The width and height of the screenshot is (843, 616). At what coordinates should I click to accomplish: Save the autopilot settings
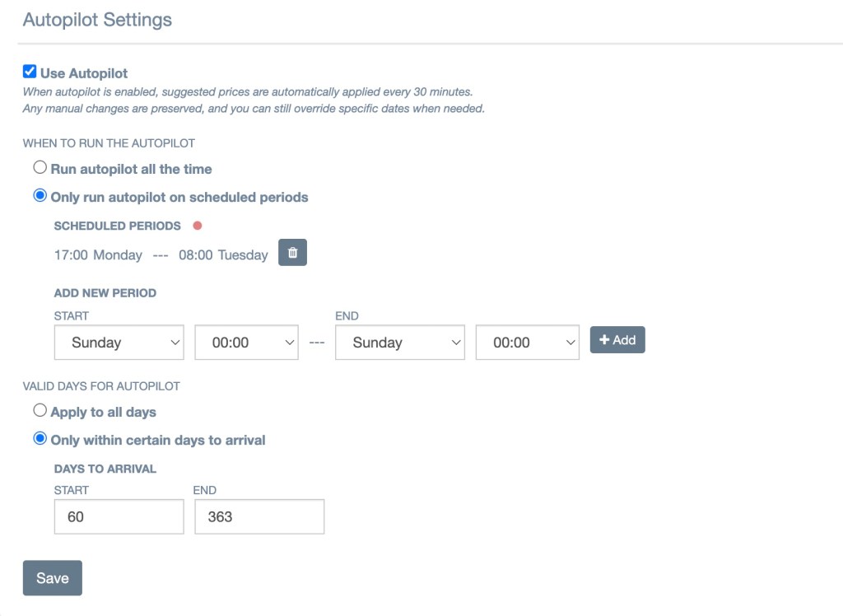(53, 578)
